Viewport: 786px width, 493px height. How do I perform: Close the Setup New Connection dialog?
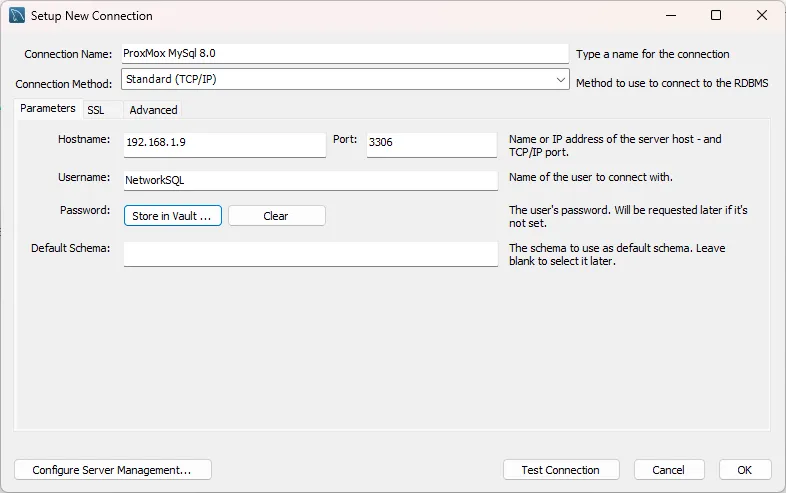(x=761, y=16)
